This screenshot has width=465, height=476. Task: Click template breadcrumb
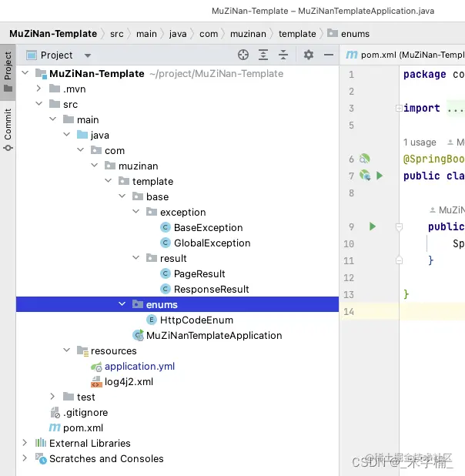(x=297, y=34)
